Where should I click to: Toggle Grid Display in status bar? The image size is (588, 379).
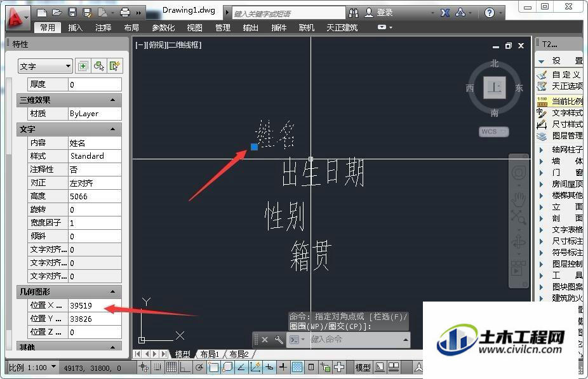171,368
